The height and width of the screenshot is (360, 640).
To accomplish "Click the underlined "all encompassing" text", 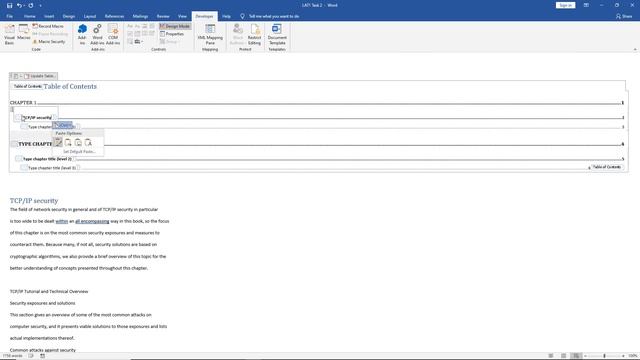I will (x=92, y=221).
